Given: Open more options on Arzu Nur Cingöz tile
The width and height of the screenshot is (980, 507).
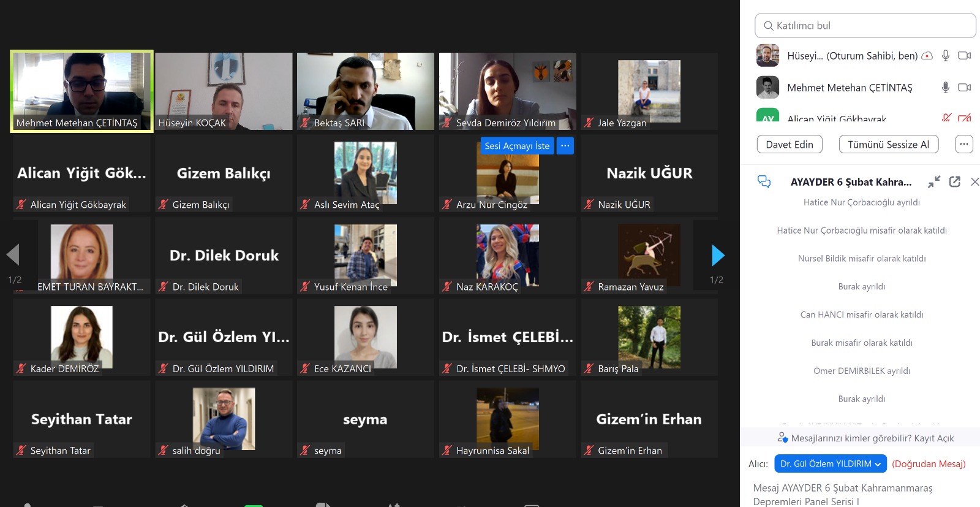Looking at the screenshot, I should pos(565,146).
